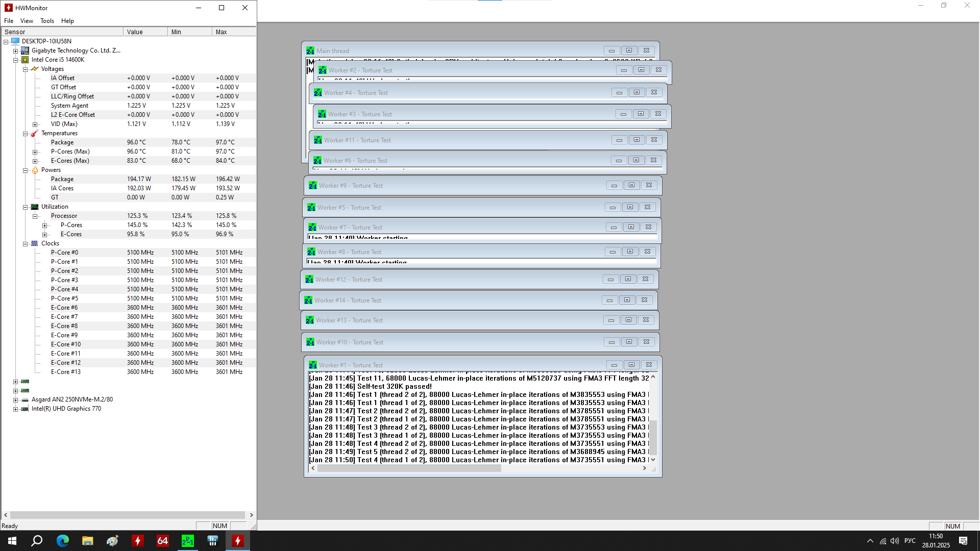Collapse the Voltages tree node
Screen dimensions: 980x551
click(x=25, y=69)
